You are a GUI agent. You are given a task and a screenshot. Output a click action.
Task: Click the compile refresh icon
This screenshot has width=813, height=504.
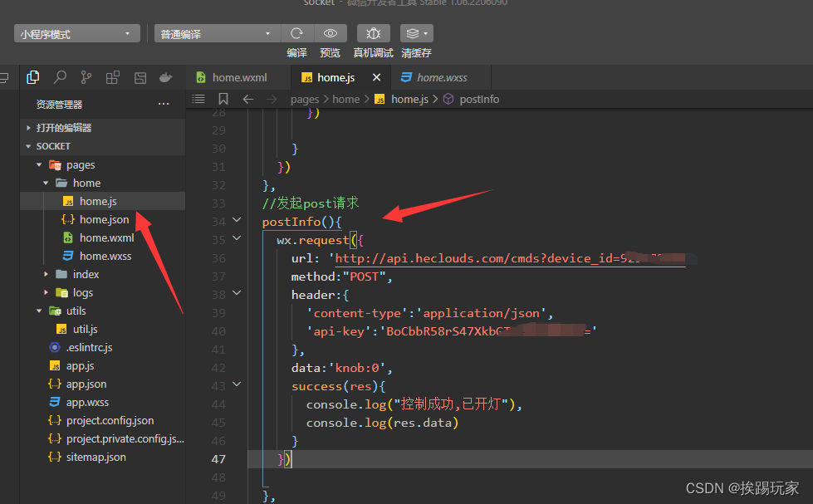click(x=297, y=34)
